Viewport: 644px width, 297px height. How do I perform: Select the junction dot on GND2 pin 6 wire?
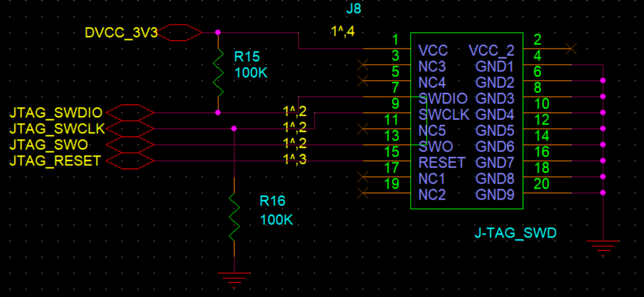[603, 81]
